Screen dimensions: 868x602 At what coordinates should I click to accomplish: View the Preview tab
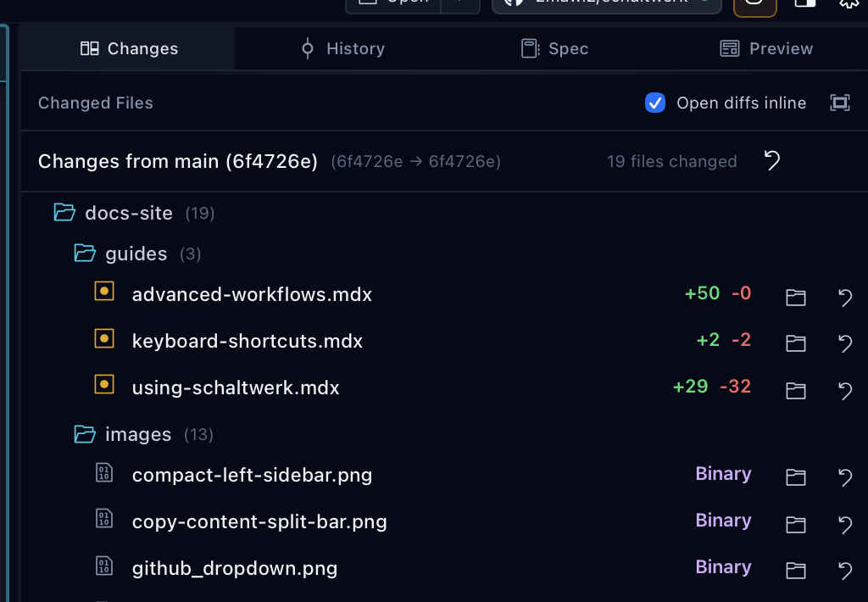coord(765,48)
